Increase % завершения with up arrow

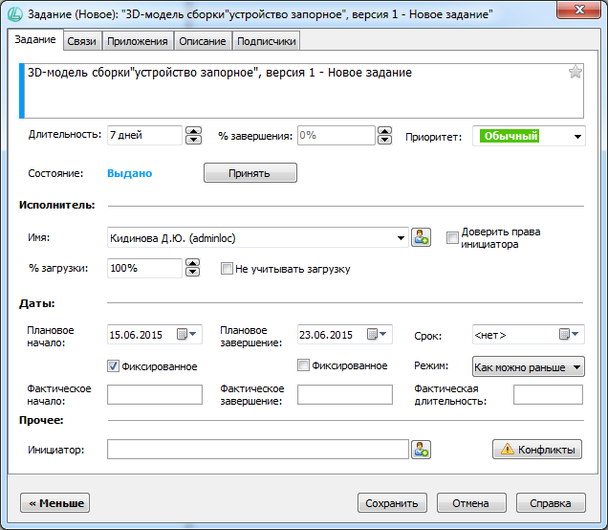point(385,131)
